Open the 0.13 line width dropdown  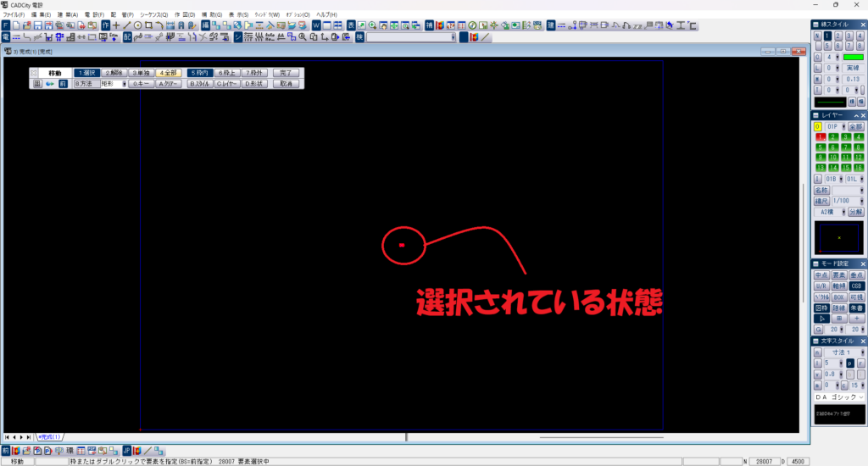pyautogui.click(x=853, y=79)
